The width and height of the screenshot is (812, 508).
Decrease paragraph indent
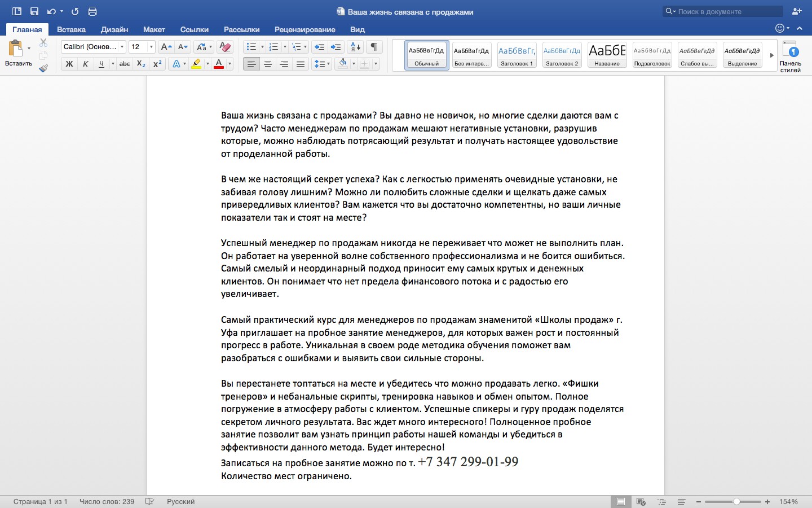click(x=319, y=47)
